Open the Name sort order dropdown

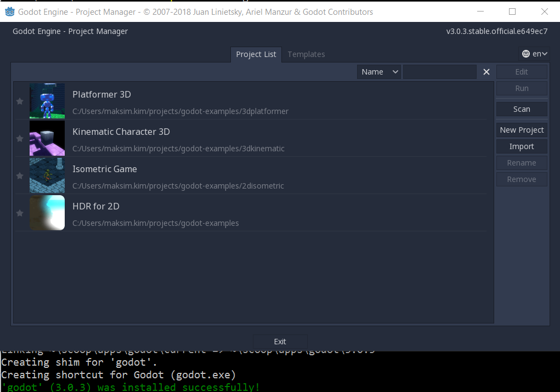point(380,72)
